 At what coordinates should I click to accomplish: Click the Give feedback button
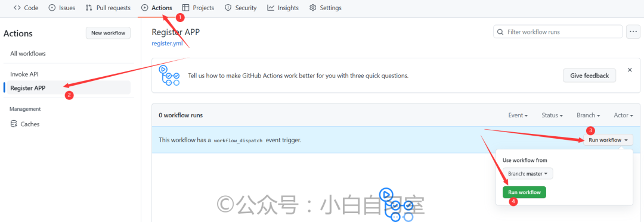click(x=589, y=76)
